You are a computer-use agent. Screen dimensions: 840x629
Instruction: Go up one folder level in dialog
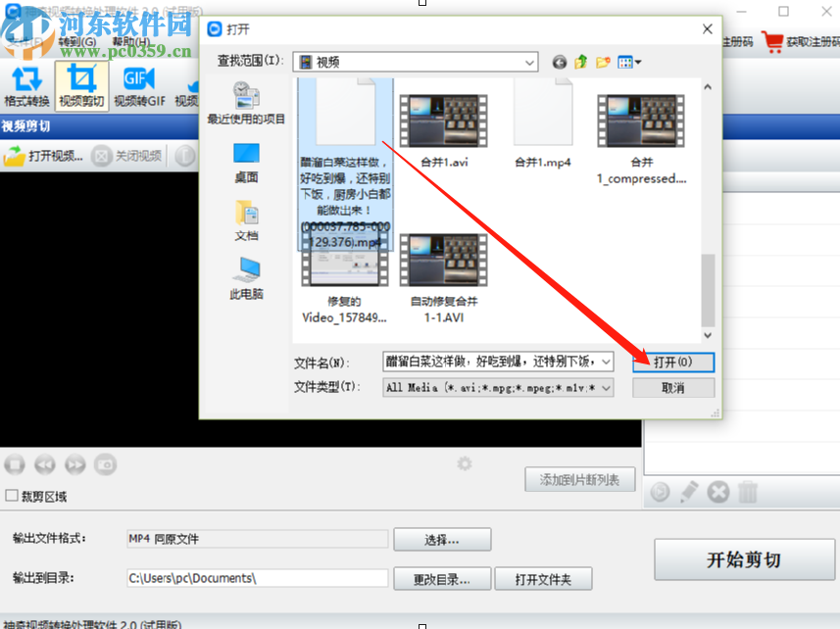click(580, 62)
